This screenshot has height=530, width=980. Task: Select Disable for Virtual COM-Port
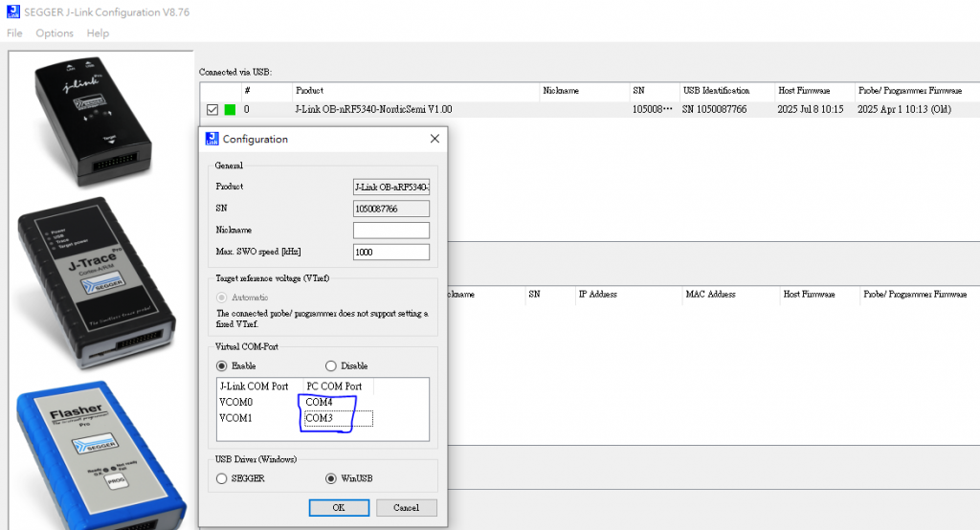point(330,365)
